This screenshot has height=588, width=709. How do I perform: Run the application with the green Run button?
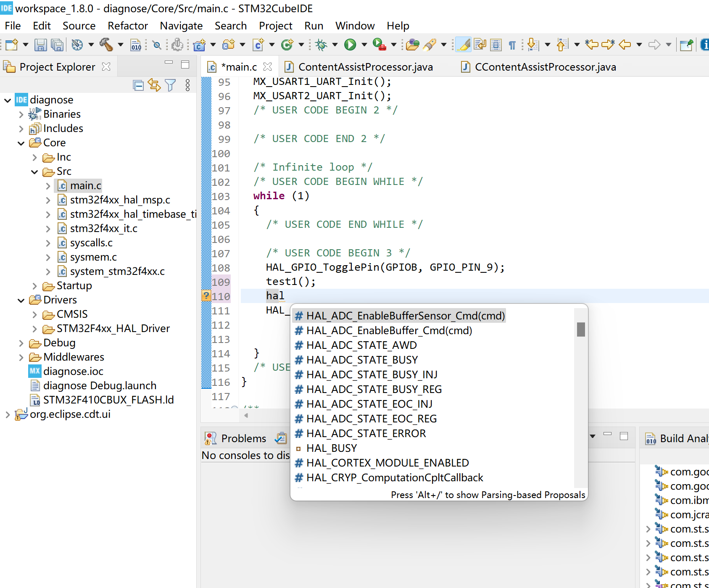[x=350, y=44]
